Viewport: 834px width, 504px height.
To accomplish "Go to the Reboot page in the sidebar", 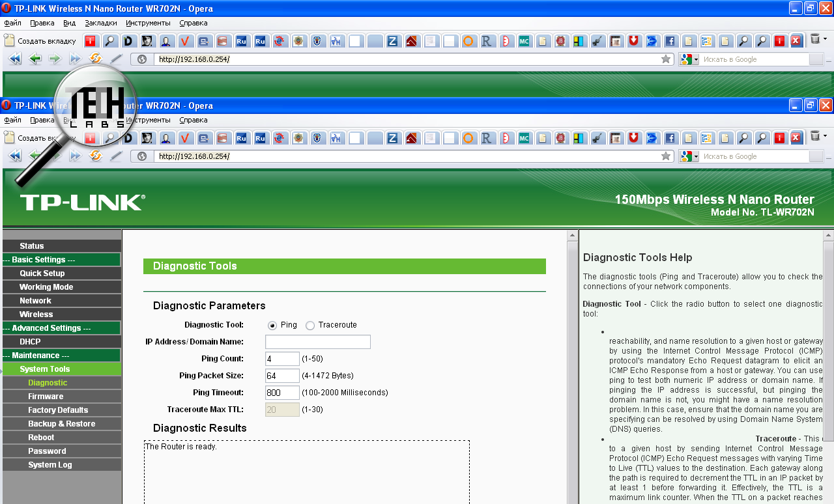I will point(41,438).
